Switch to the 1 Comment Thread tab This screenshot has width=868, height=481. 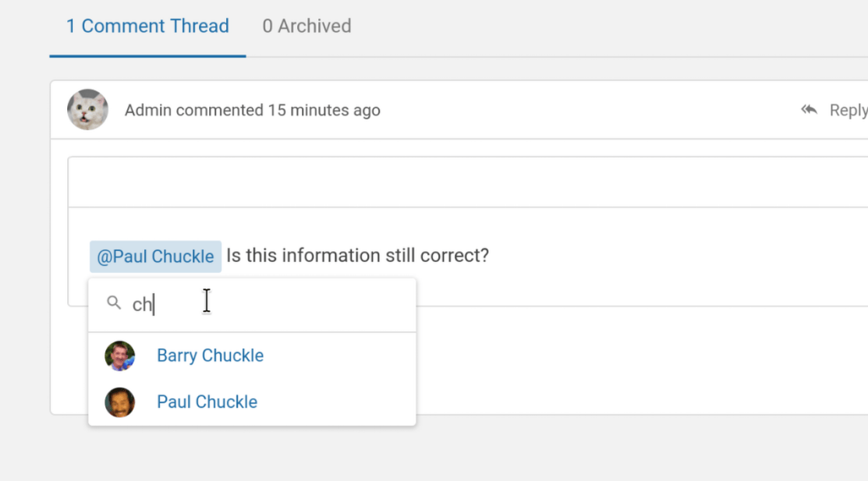tap(147, 26)
